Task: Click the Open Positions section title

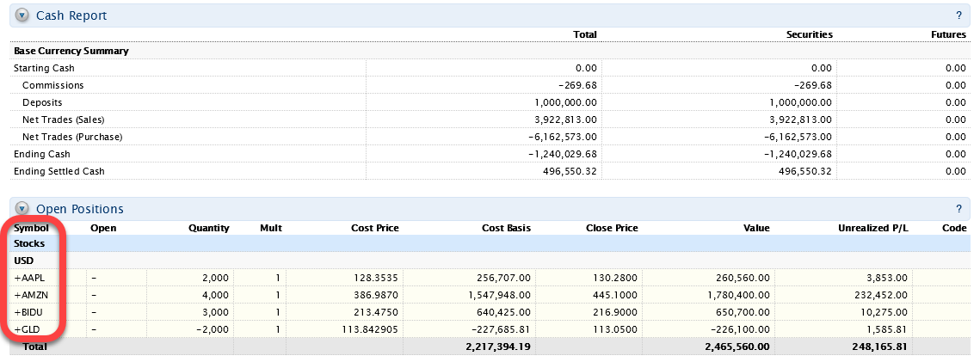Action: pyautogui.click(x=79, y=209)
